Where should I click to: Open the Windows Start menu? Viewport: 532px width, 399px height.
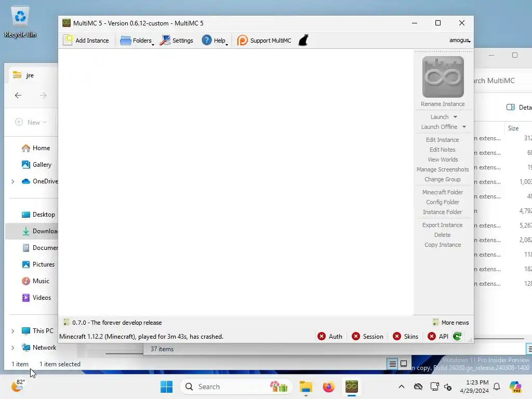(166, 387)
